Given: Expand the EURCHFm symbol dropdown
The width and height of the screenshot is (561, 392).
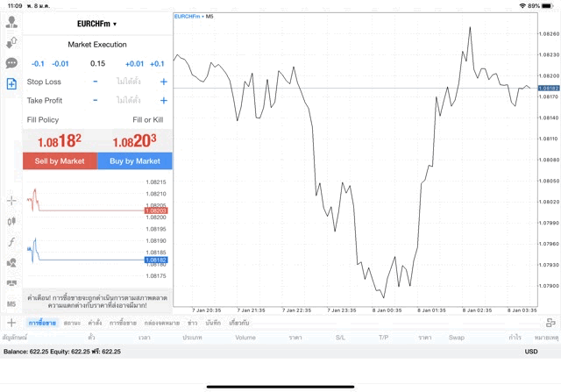Looking at the screenshot, I should pyautogui.click(x=97, y=25).
